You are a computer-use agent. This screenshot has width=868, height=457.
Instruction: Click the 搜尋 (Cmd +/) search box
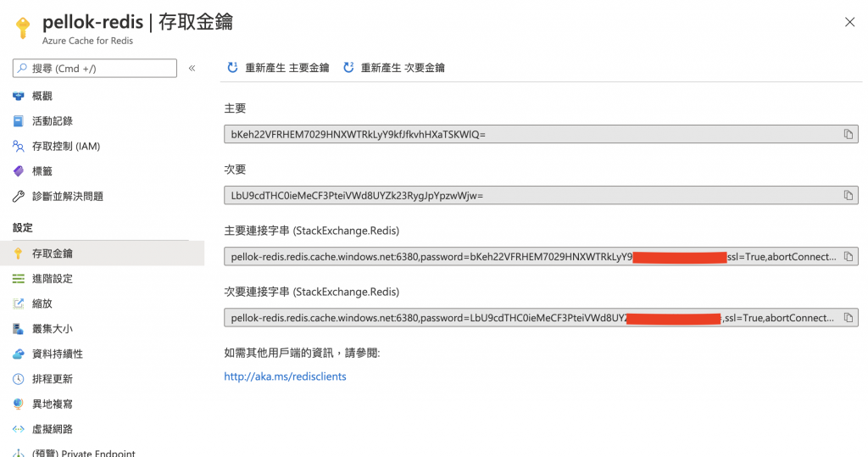click(x=95, y=68)
